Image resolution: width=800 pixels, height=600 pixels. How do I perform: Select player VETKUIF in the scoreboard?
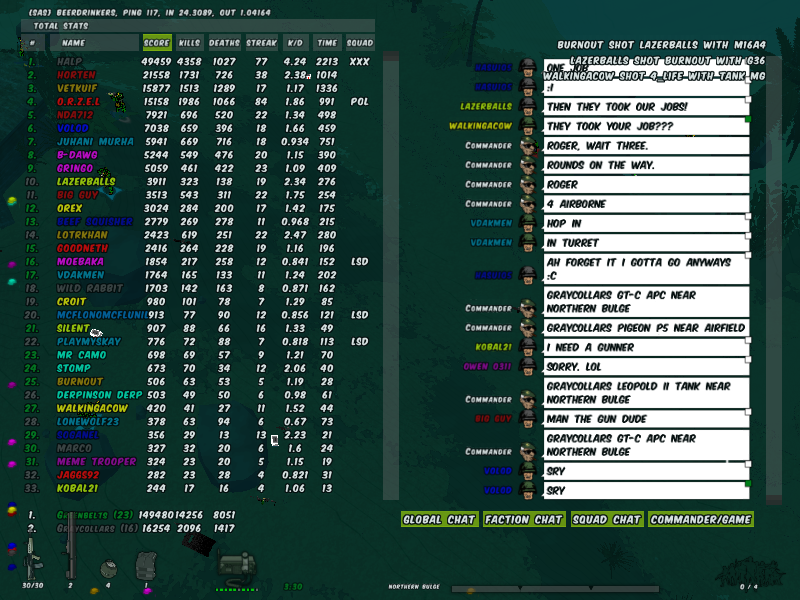(x=77, y=88)
